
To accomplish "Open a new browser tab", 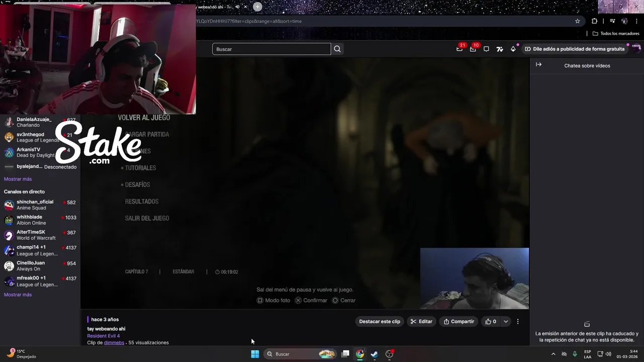I will point(257,7).
